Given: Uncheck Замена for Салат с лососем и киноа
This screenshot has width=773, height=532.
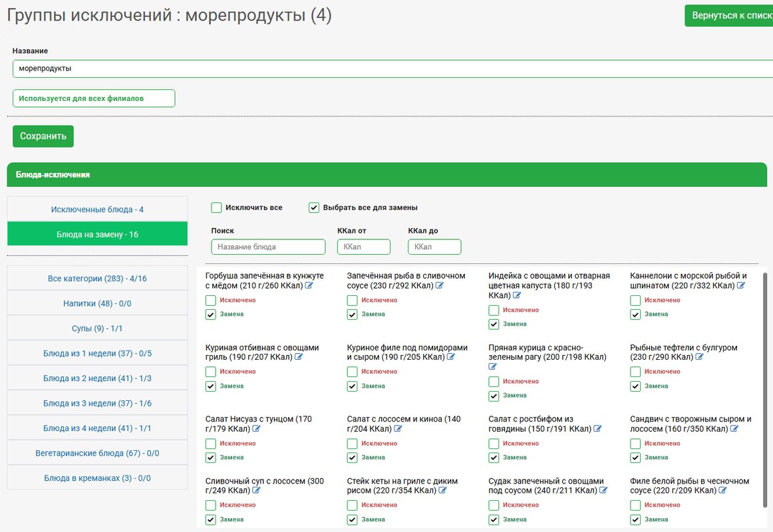Looking at the screenshot, I should point(353,458).
